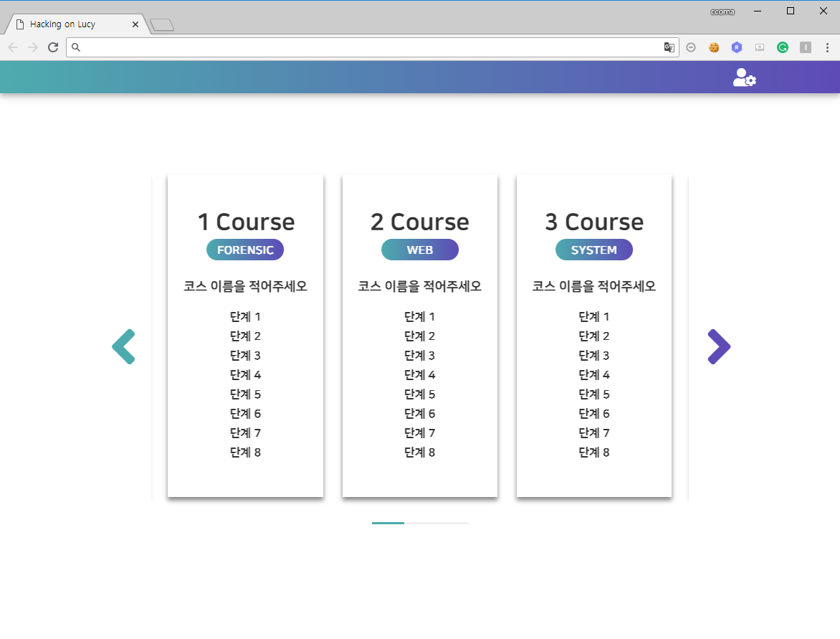Click the Google Translate icon in address bar

coord(669,47)
